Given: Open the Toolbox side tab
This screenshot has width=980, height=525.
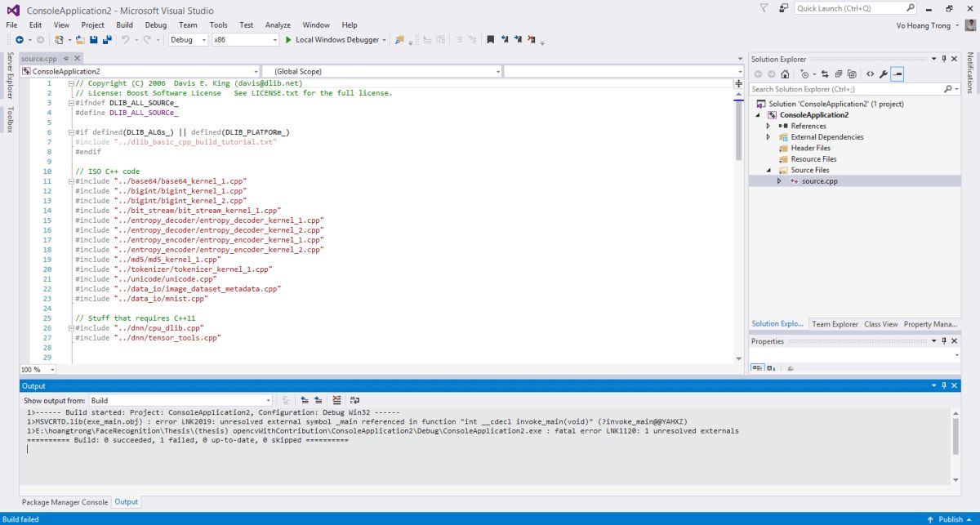Looking at the screenshot, I should coord(11,119).
